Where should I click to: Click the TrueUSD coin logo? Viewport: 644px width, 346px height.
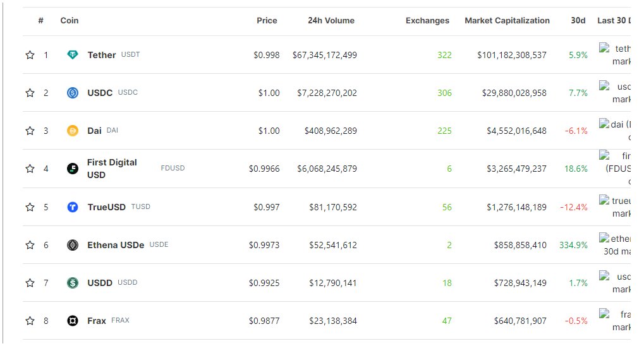tap(73, 207)
